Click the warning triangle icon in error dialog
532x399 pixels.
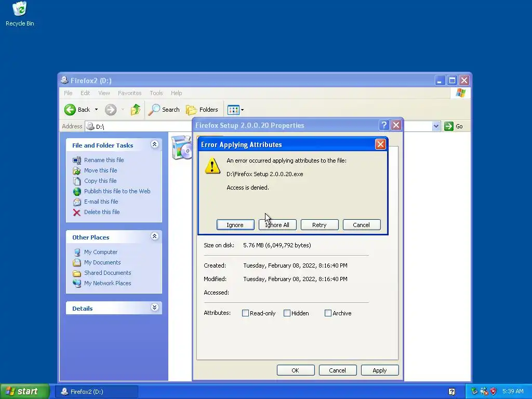click(x=212, y=166)
